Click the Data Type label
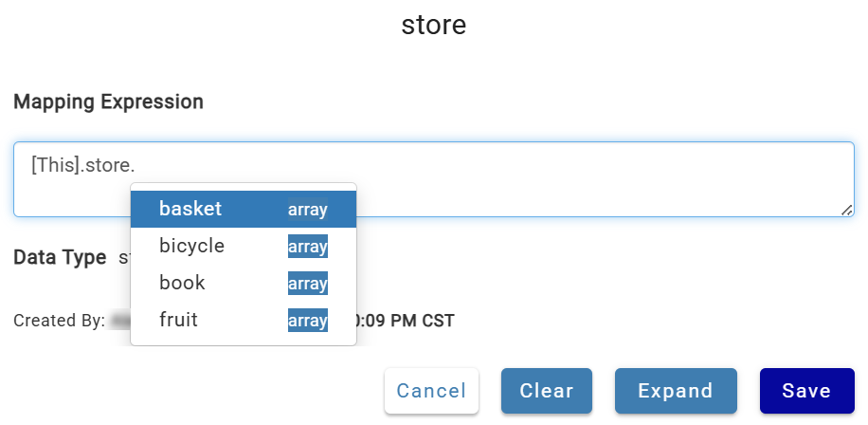Image resolution: width=868 pixels, height=425 pixels. [x=60, y=258]
